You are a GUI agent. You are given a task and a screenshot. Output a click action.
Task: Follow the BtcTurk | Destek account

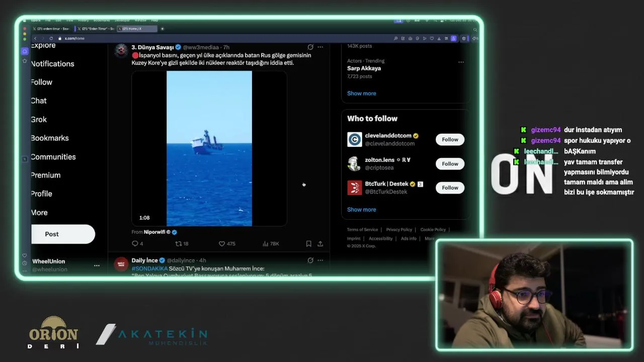[450, 188]
